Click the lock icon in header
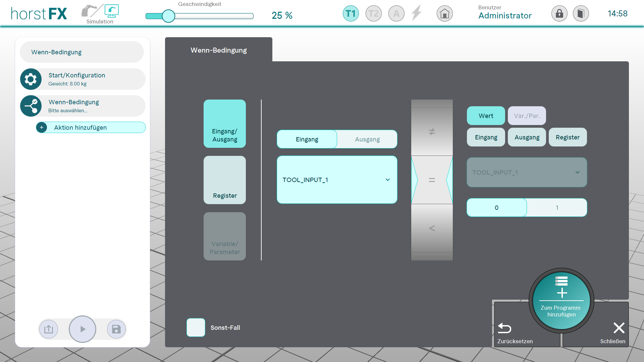Image resolution: width=644 pixels, height=362 pixels. coord(559,14)
